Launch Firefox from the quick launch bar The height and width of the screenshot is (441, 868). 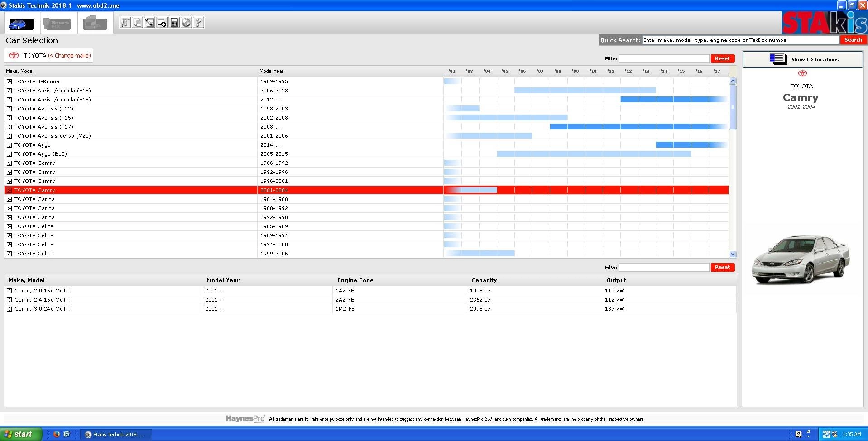tap(56, 434)
